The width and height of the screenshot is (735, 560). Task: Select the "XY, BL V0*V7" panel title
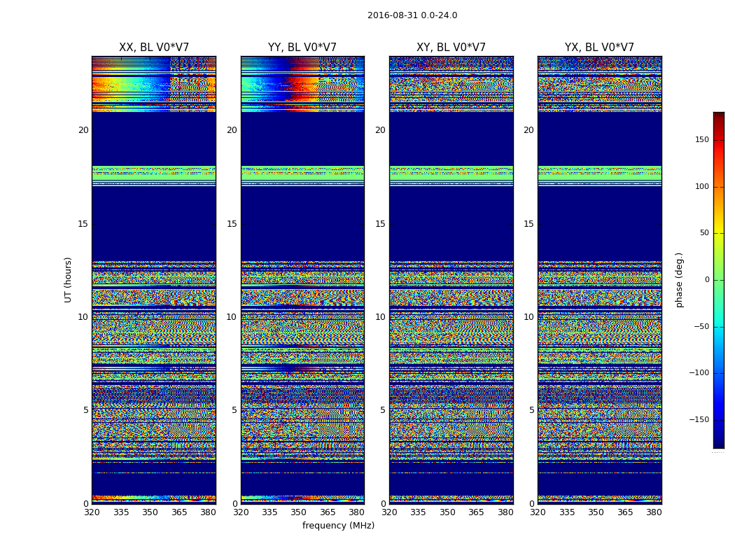[451, 48]
